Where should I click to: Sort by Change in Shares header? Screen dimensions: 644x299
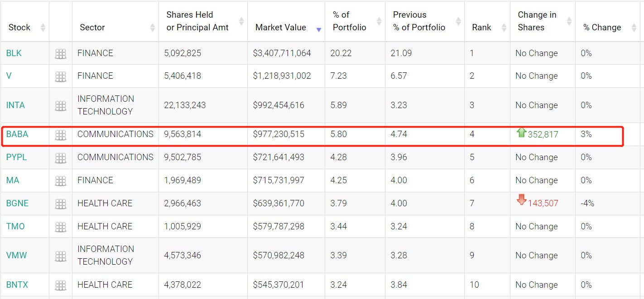(537, 21)
